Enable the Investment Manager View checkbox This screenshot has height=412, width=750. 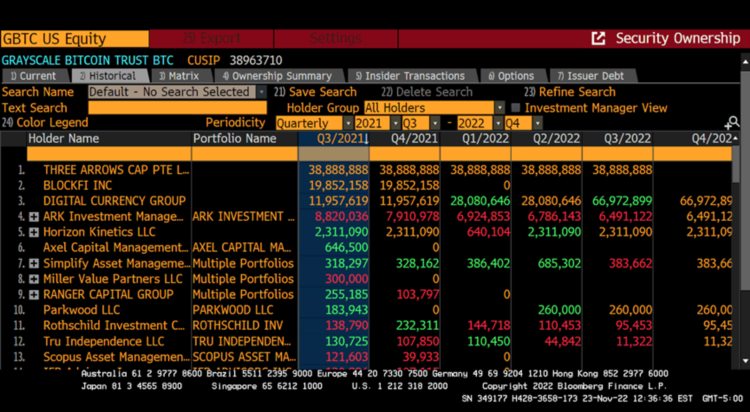[x=516, y=108]
